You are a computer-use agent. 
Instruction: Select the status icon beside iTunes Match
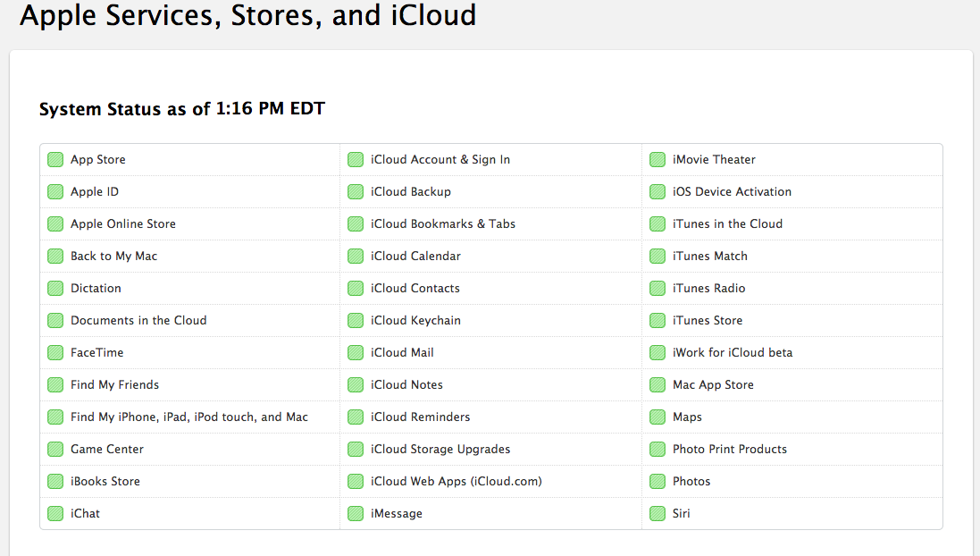pos(658,256)
